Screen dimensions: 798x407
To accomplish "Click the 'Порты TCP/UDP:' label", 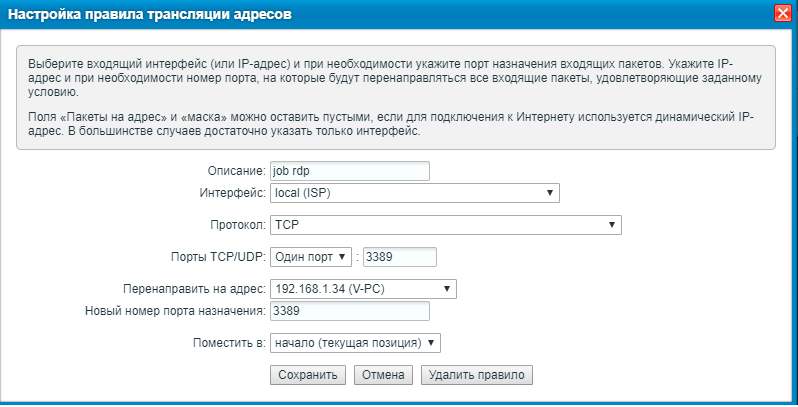I will (218, 257).
